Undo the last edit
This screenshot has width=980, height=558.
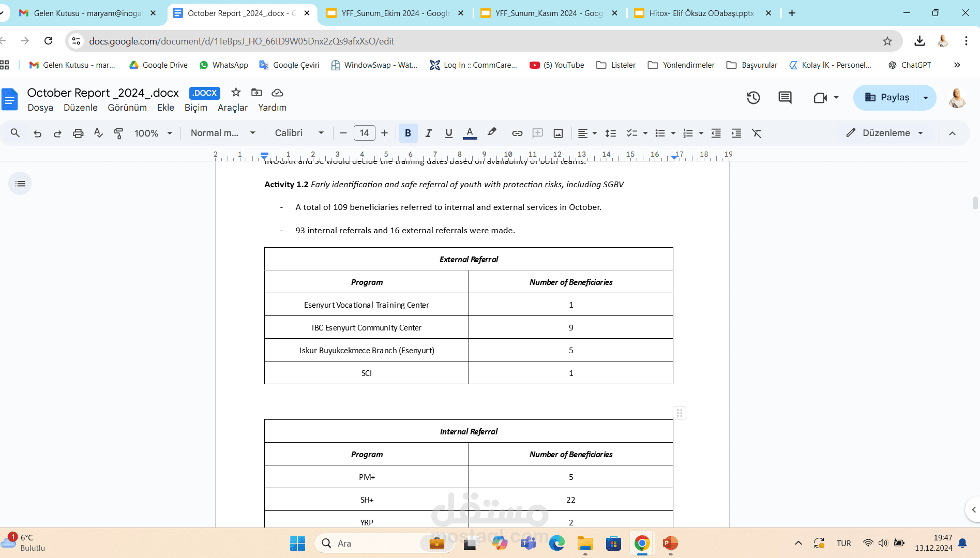click(x=37, y=133)
